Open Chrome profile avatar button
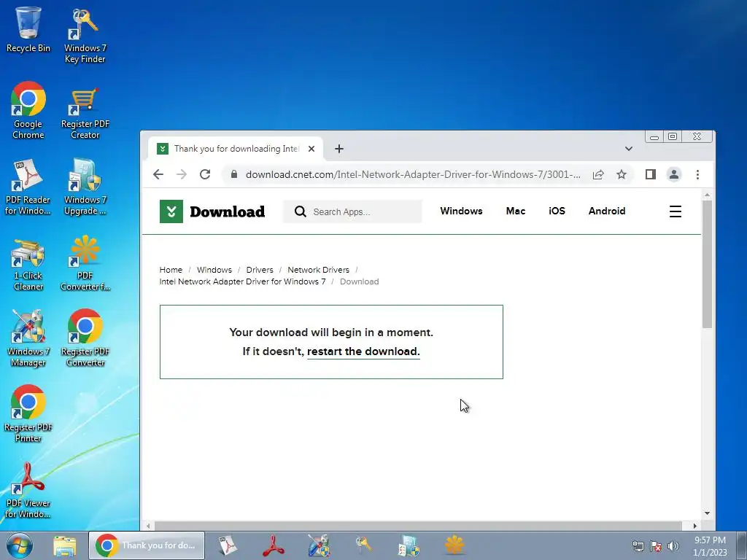The width and height of the screenshot is (747, 560). point(673,174)
